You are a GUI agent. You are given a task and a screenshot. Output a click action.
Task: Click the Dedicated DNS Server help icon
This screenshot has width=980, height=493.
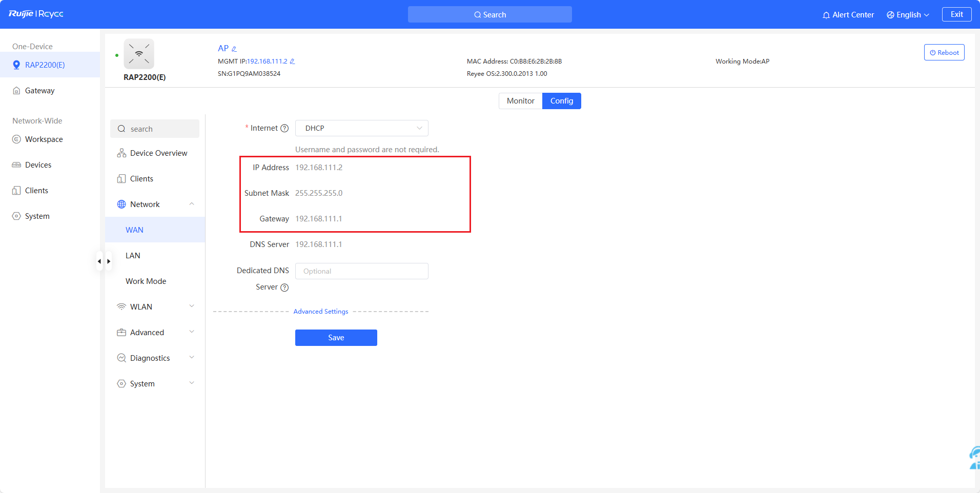click(284, 287)
